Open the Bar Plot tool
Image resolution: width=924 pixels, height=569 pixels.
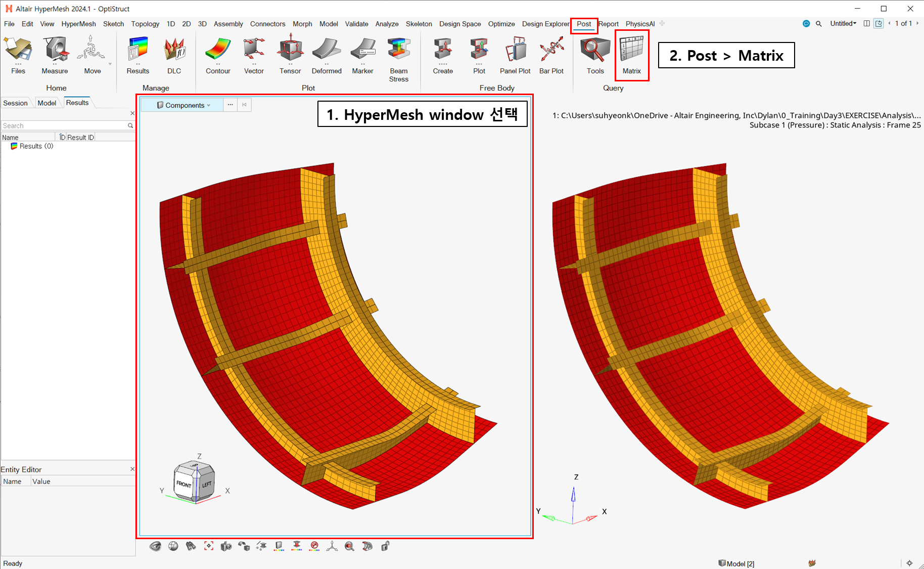point(551,56)
